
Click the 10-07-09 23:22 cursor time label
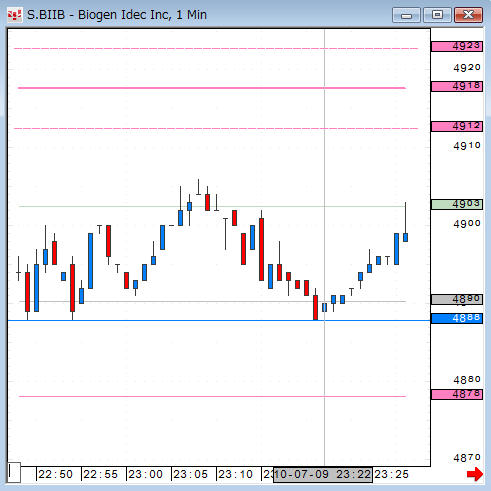pos(323,475)
